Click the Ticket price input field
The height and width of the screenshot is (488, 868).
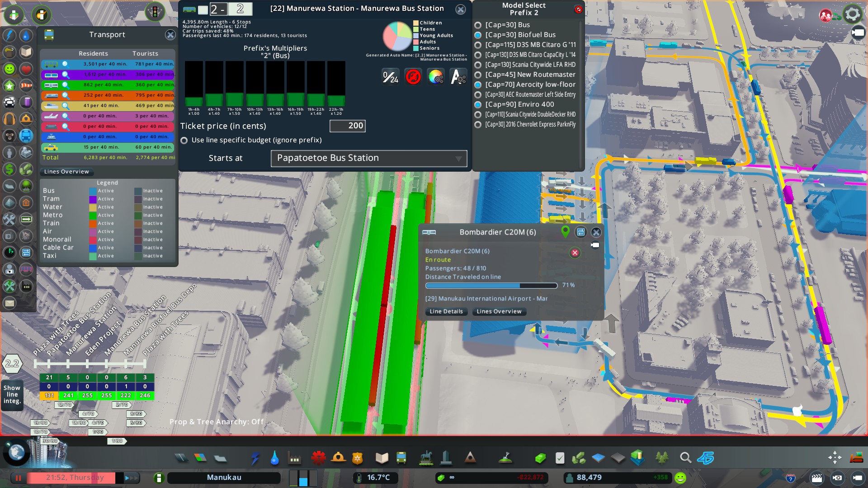click(347, 126)
